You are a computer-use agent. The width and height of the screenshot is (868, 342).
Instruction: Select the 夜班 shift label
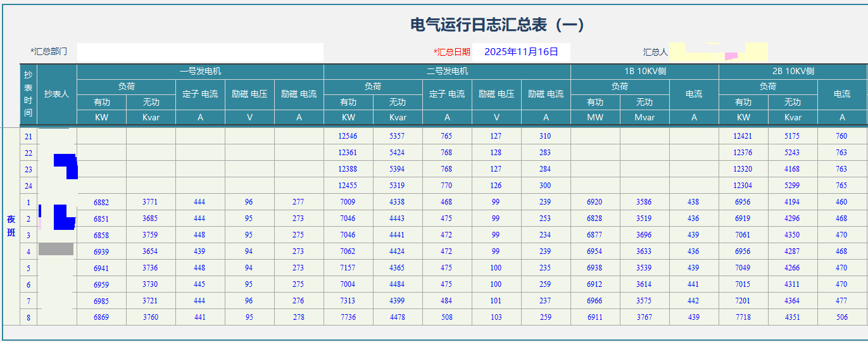pos(11,226)
